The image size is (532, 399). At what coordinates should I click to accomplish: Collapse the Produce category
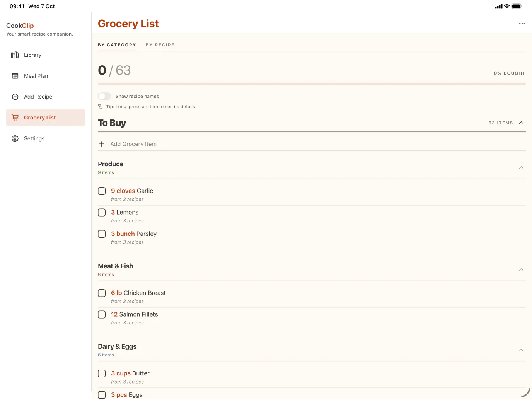pos(521,167)
